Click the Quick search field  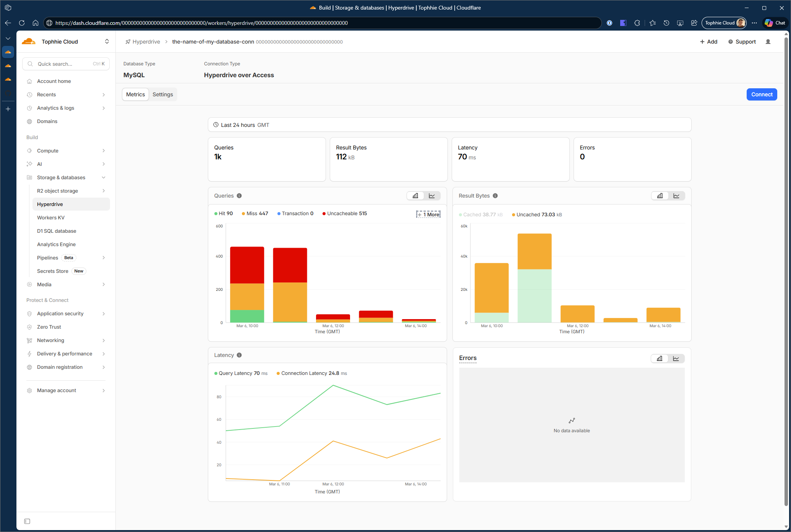tap(66, 64)
